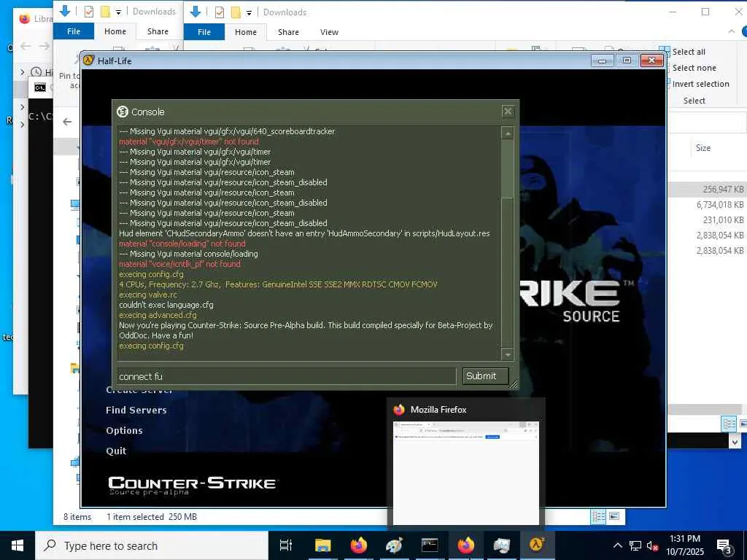The image size is (747, 560).
Task: Click the Submit button in Console
Action: (x=485, y=376)
